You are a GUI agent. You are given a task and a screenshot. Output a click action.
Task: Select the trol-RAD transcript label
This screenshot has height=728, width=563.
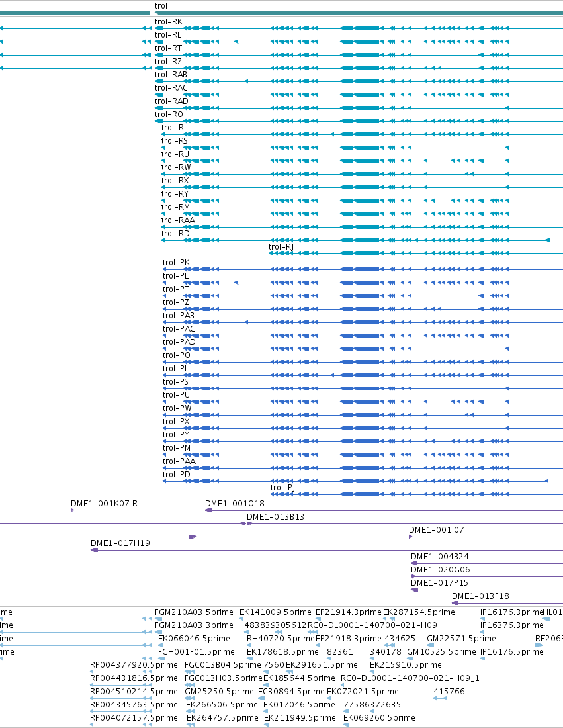(171, 101)
